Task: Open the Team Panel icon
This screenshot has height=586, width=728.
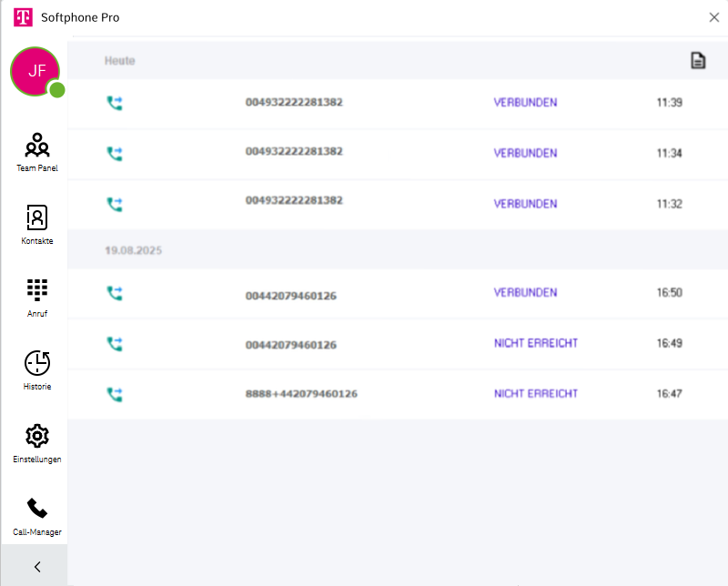Action: coord(37,145)
